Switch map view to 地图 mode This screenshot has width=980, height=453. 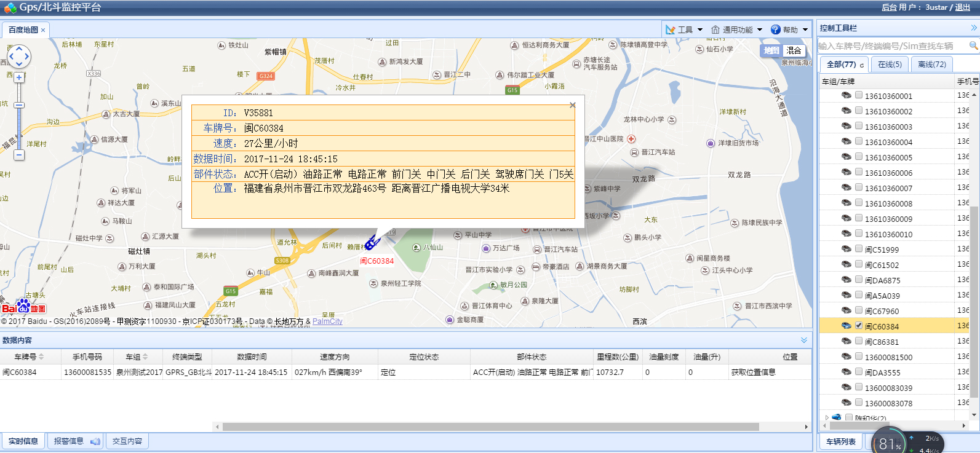(771, 50)
